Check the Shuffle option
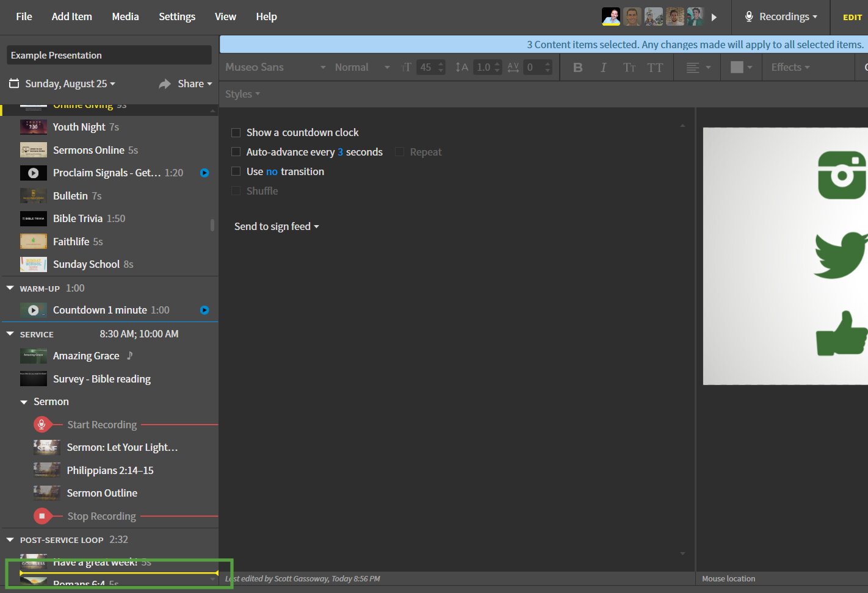The height and width of the screenshot is (593, 868). [x=236, y=191]
